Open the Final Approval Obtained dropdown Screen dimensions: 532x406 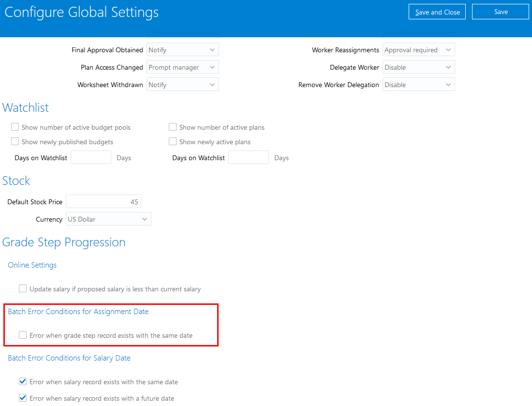coord(182,50)
